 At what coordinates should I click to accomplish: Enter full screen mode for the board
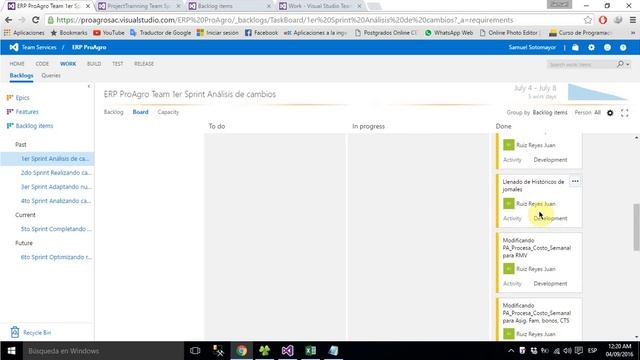click(624, 113)
